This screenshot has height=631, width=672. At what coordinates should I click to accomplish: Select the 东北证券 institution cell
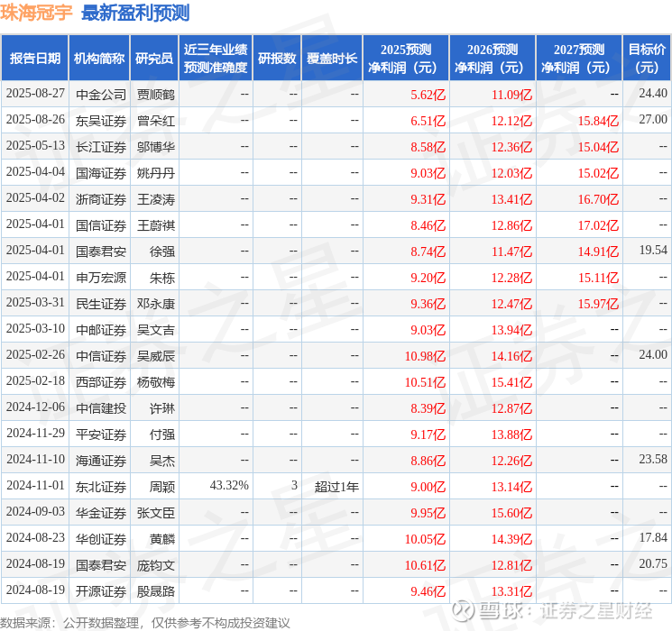tap(101, 487)
